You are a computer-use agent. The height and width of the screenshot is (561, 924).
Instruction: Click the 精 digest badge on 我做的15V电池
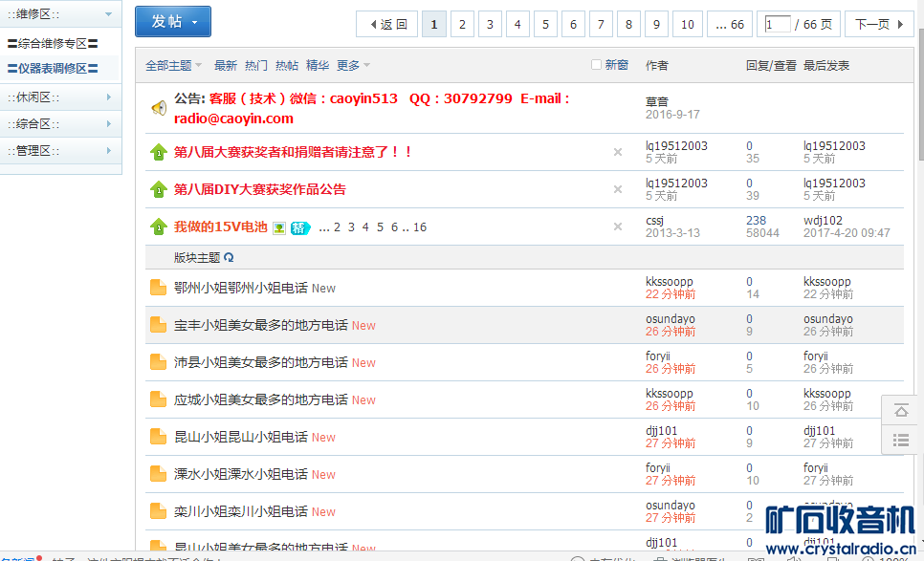[300, 227]
